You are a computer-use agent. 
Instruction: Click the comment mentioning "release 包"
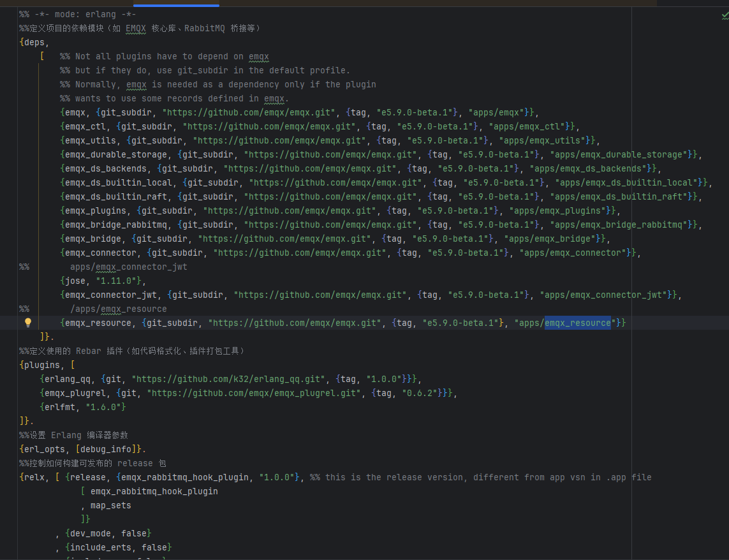click(x=92, y=463)
